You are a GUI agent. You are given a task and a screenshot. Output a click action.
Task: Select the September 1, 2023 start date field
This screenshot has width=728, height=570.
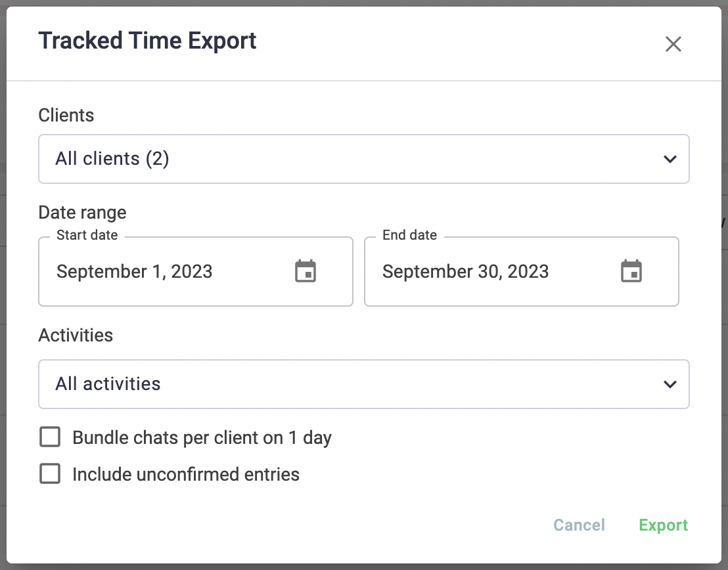point(195,272)
